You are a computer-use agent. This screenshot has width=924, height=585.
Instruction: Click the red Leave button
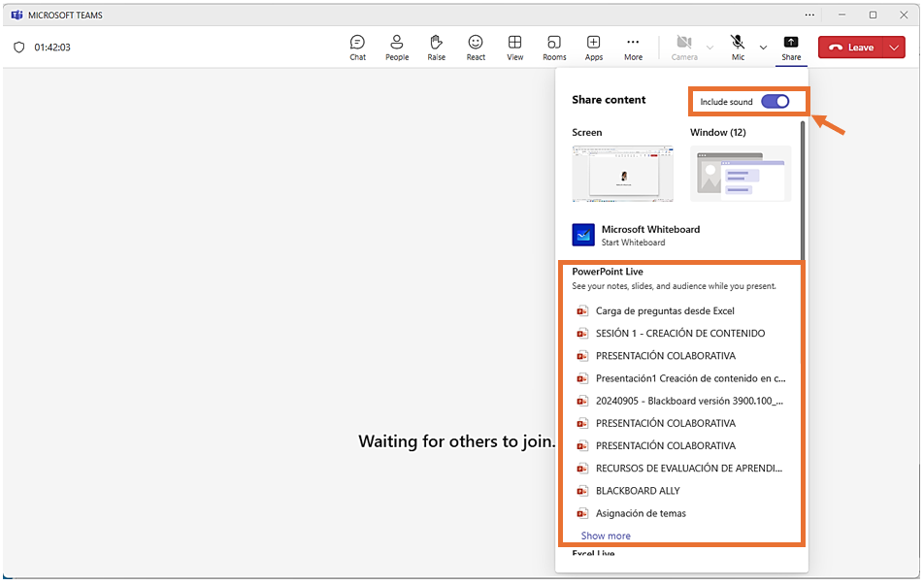coord(852,48)
